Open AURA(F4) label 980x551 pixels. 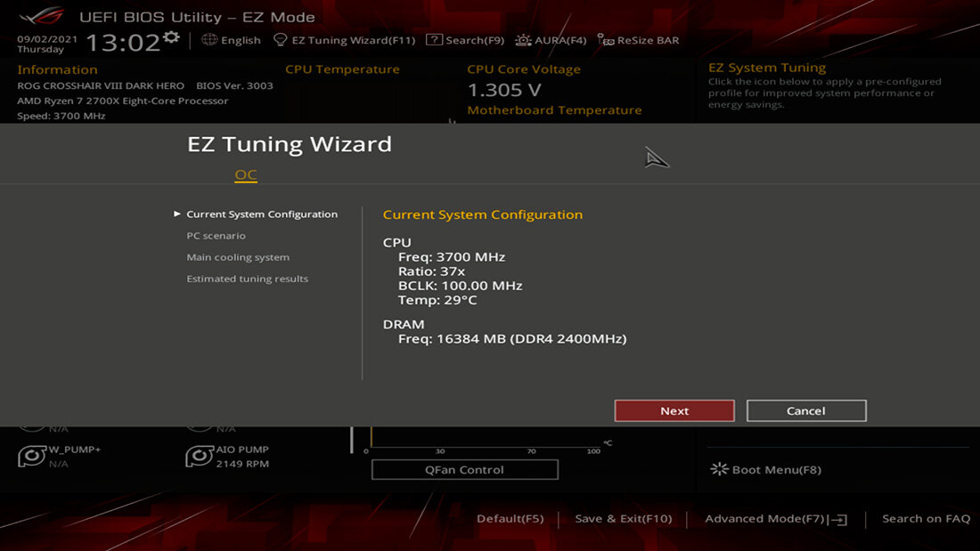click(560, 40)
